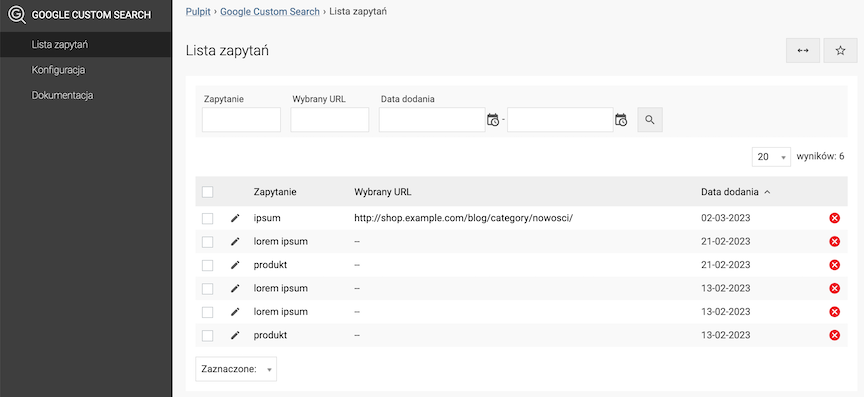Image resolution: width=864 pixels, height=397 pixels.
Task: Open Konfiguracja in the sidebar
Action: point(58,70)
